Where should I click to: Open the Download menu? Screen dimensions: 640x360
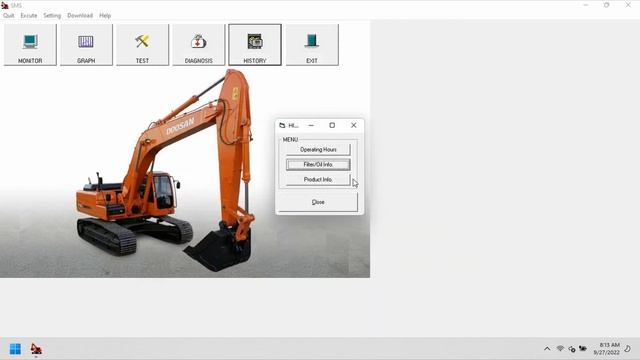coord(80,16)
